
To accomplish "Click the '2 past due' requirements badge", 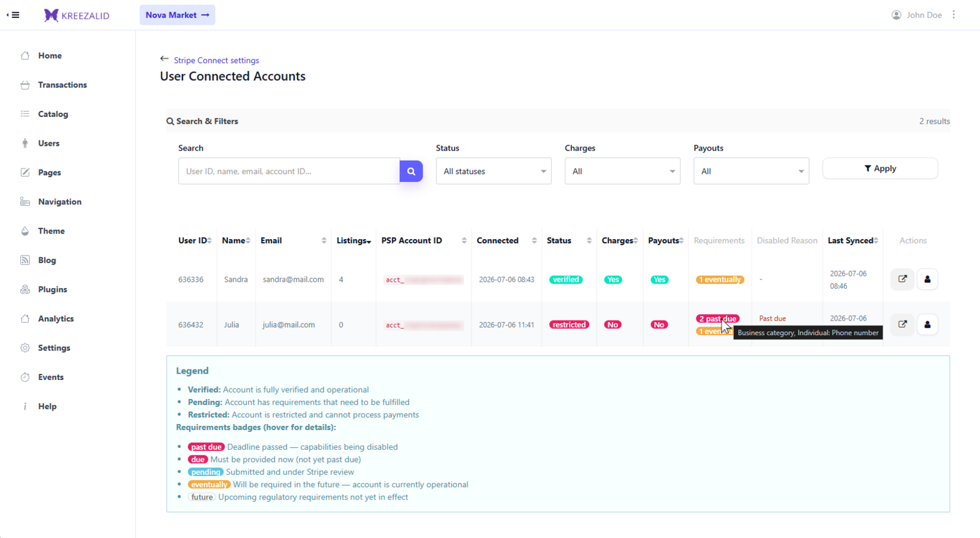I will coord(717,319).
